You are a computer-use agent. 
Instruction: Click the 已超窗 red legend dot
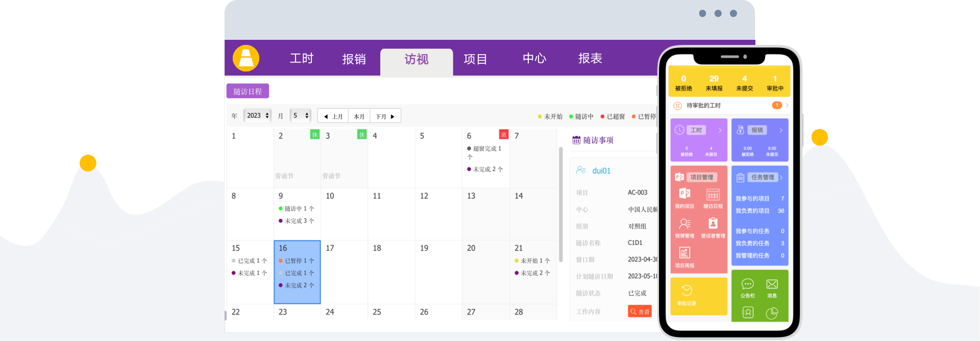[602, 117]
